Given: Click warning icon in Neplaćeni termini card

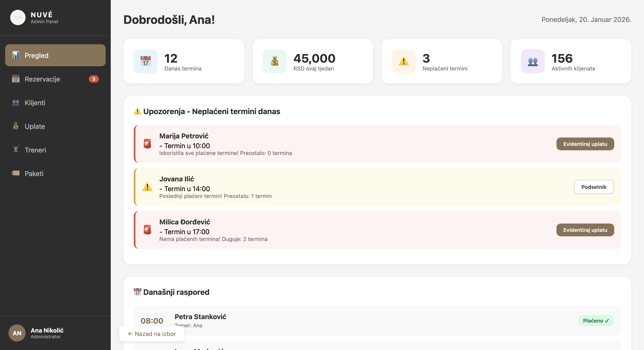Looking at the screenshot, I should coord(404,61).
